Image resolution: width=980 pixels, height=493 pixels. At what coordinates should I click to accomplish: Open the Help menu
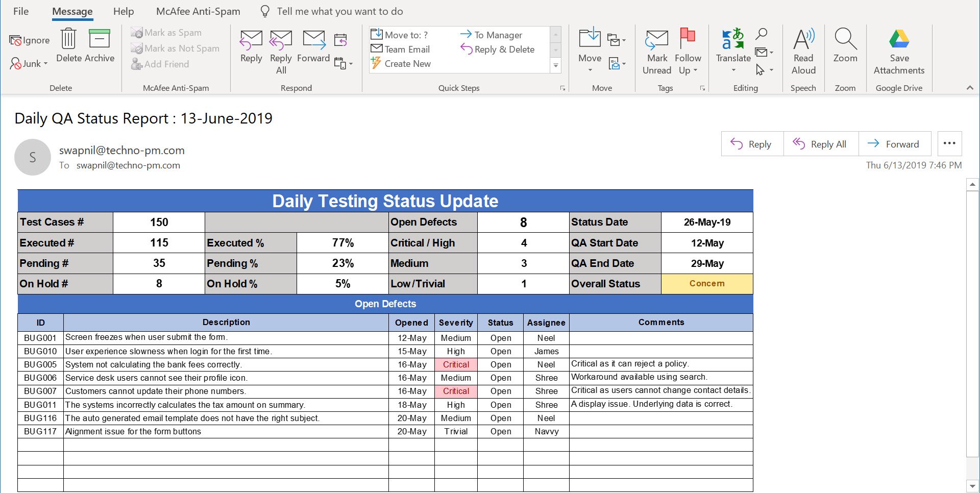click(x=123, y=11)
